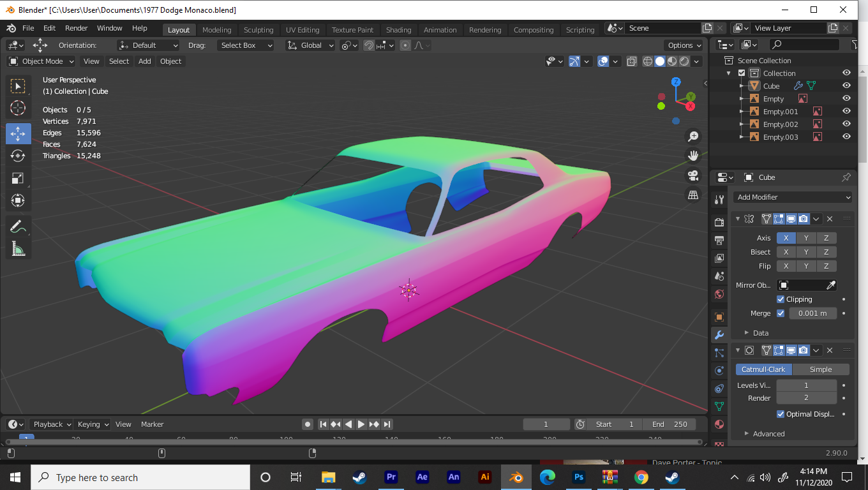Activate the Annotate pencil tool
This screenshot has width=868, height=490.
[18, 226]
